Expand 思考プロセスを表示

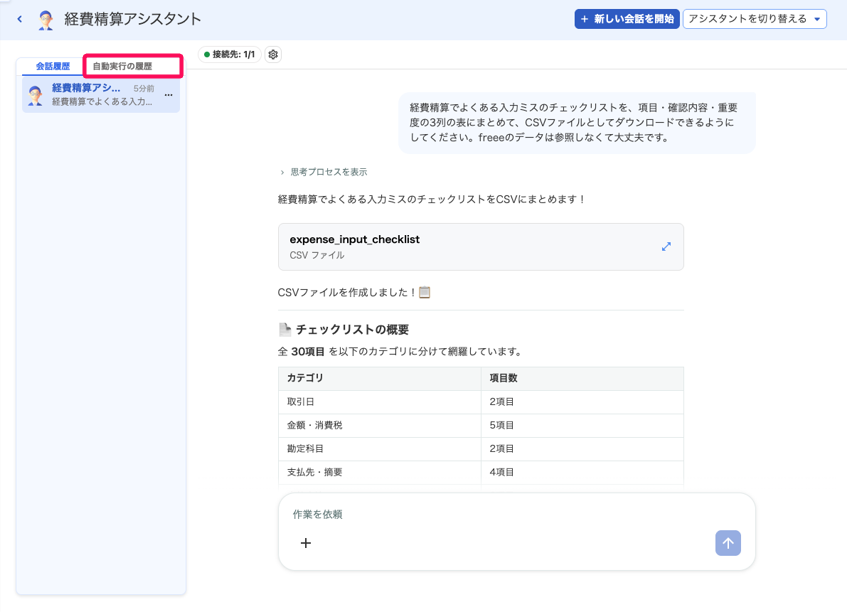tap(324, 172)
